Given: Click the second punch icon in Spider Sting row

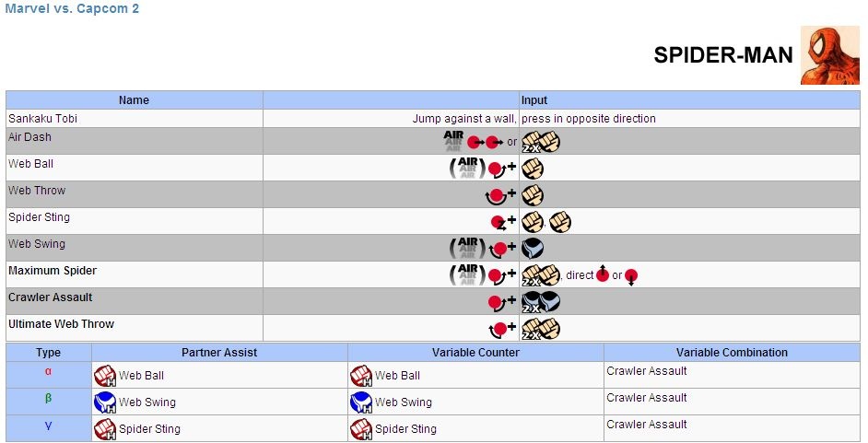Looking at the screenshot, I should click(x=560, y=222).
